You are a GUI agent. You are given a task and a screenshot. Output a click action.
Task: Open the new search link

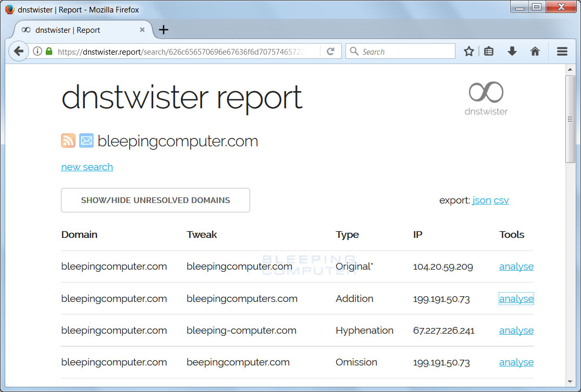[87, 167]
